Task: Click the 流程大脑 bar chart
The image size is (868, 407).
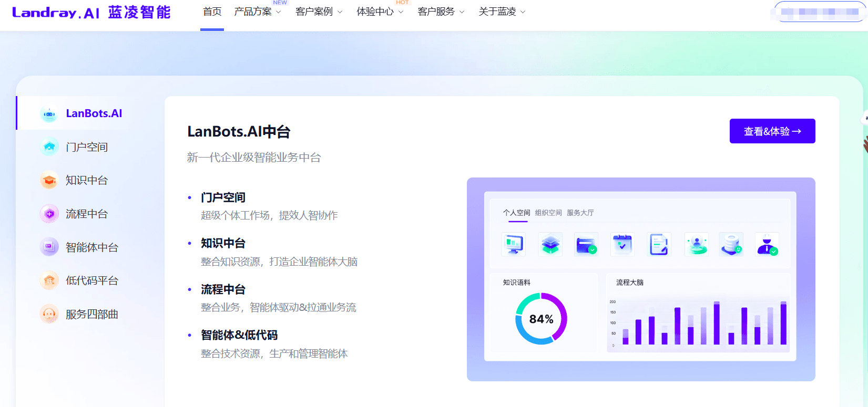Action: click(698, 323)
